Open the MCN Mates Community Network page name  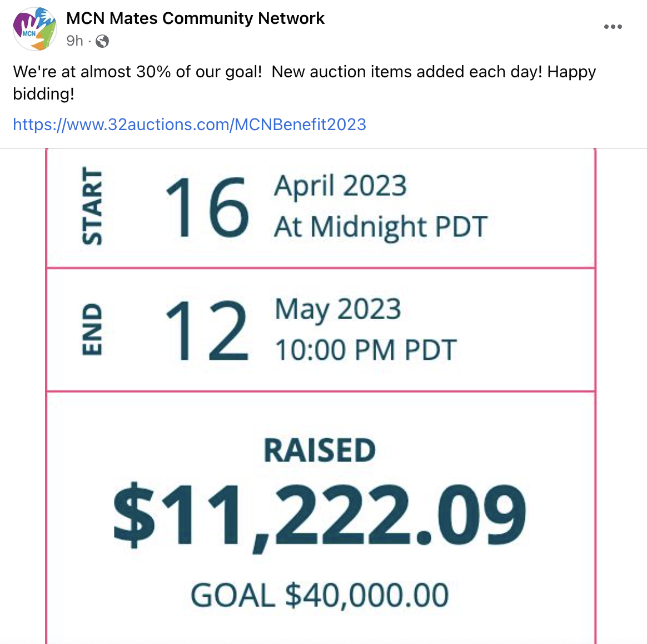[x=195, y=18]
